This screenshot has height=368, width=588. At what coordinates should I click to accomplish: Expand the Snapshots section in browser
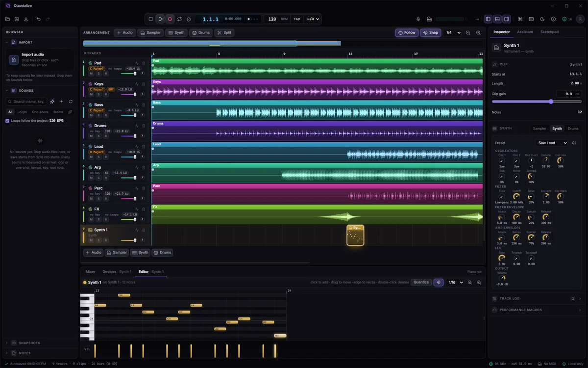pos(39,343)
